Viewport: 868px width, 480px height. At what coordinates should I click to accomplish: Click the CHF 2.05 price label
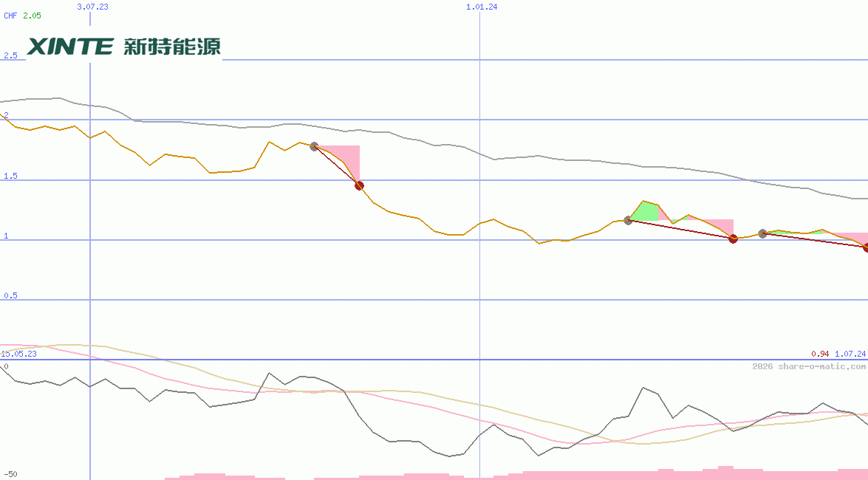click(x=22, y=16)
